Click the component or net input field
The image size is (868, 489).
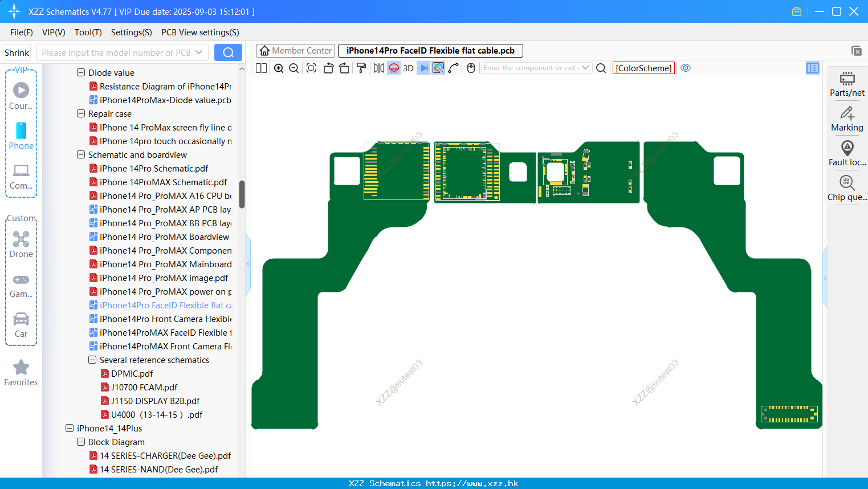coord(531,68)
